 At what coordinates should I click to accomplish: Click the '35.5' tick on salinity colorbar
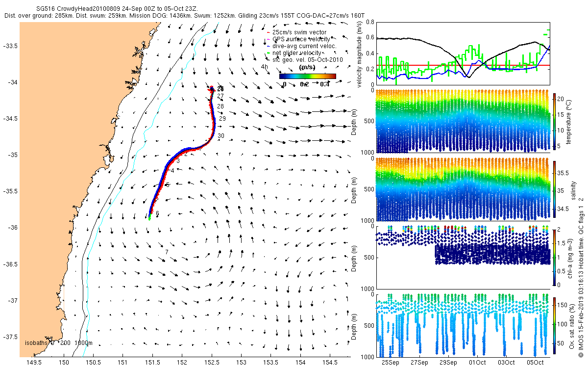[x=563, y=173]
